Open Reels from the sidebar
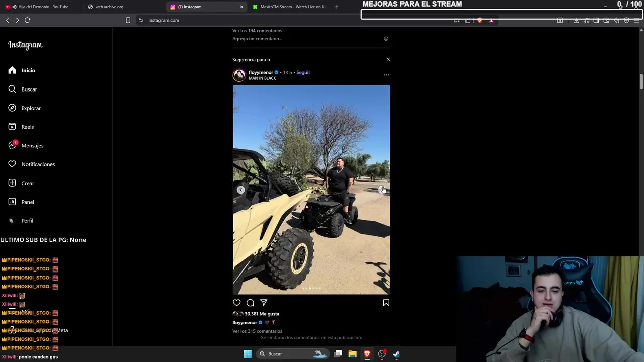This screenshot has width=644, height=362. pyautogui.click(x=21, y=127)
